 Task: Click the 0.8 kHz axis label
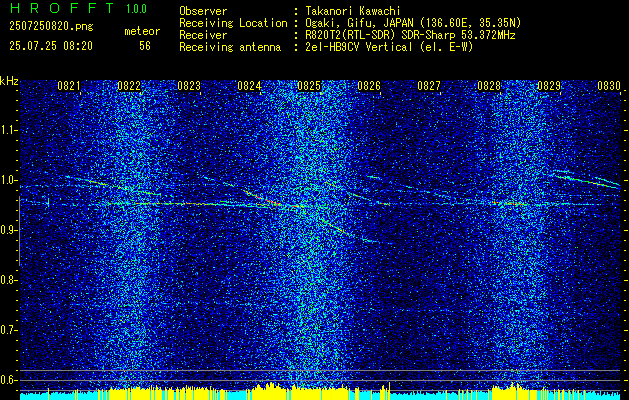[x=9, y=280]
